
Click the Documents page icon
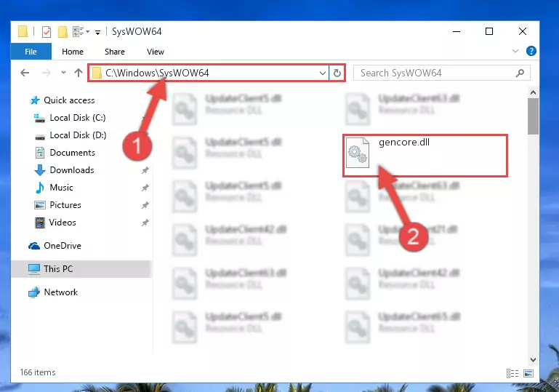click(x=39, y=153)
